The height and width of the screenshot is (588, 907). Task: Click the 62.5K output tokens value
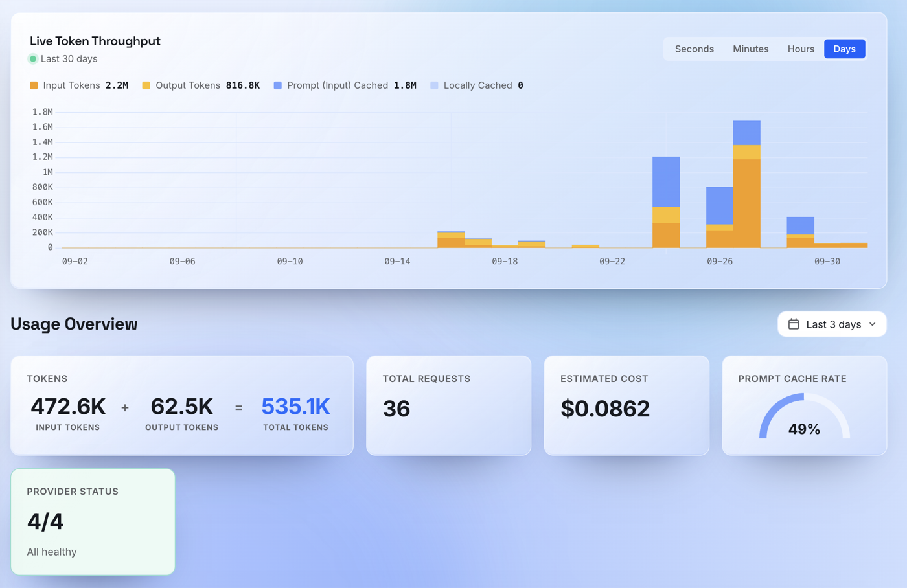coord(181,407)
